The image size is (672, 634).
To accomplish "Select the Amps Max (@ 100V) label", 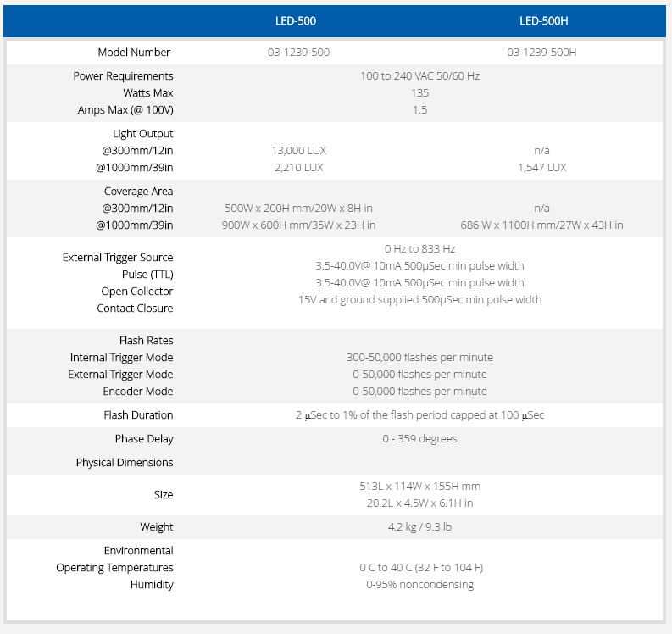I will (x=125, y=110).
